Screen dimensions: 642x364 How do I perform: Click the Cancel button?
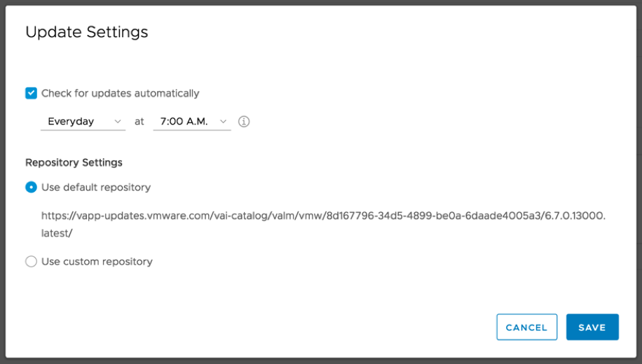point(527,327)
